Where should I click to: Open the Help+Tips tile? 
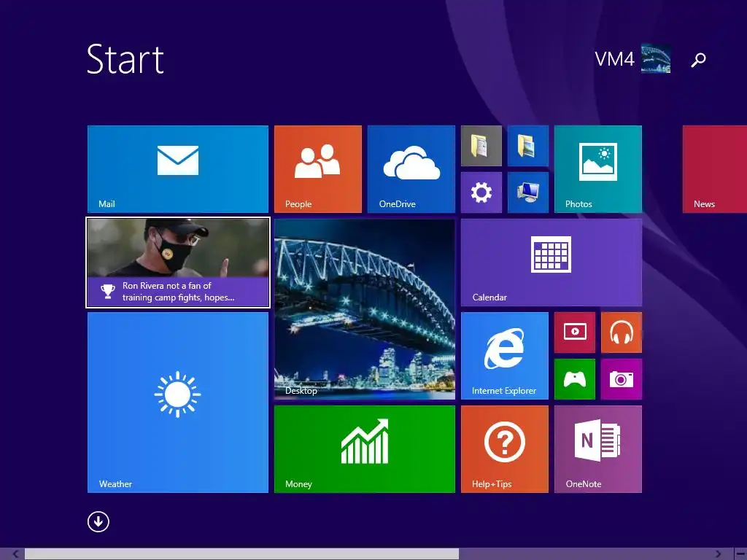(505, 449)
